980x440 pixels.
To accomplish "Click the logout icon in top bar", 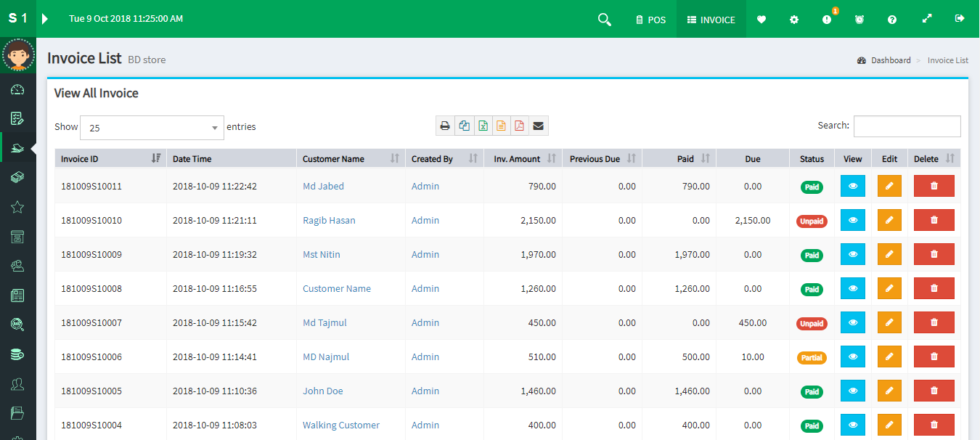I will pos(960,19).
